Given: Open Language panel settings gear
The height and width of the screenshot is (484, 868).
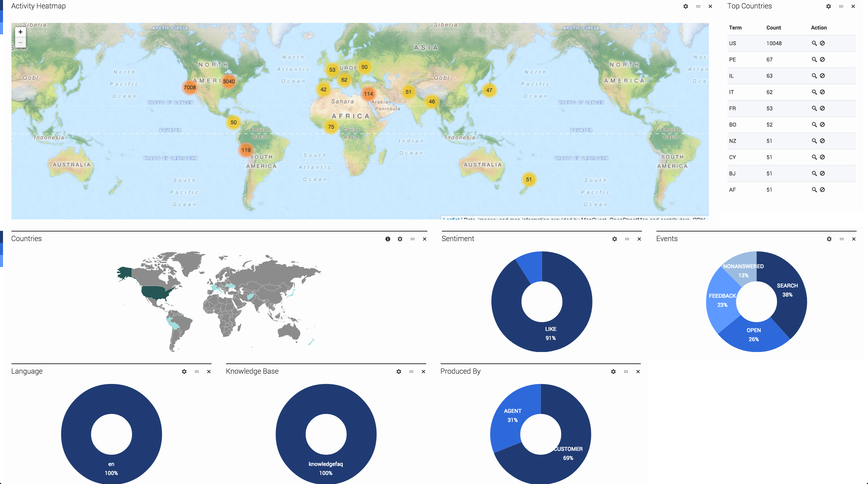Looking at the screenshot, I should coord(184,371).
